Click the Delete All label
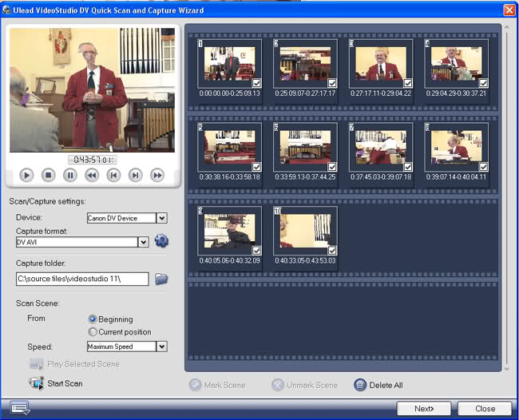 click(386, 385)
